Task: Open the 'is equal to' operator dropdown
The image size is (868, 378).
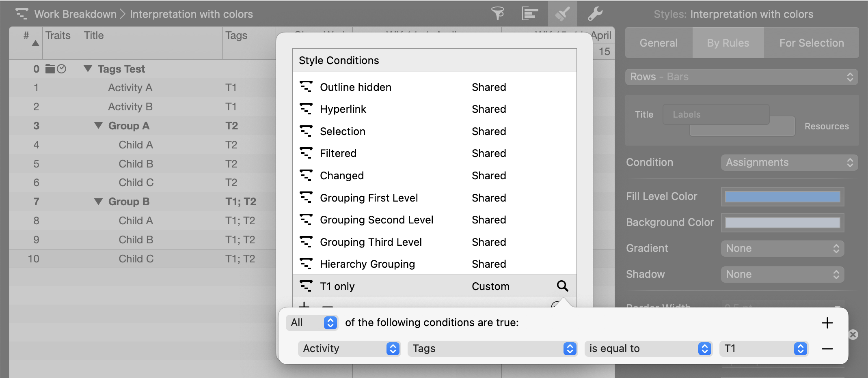Action: click(x=648, y=349)
